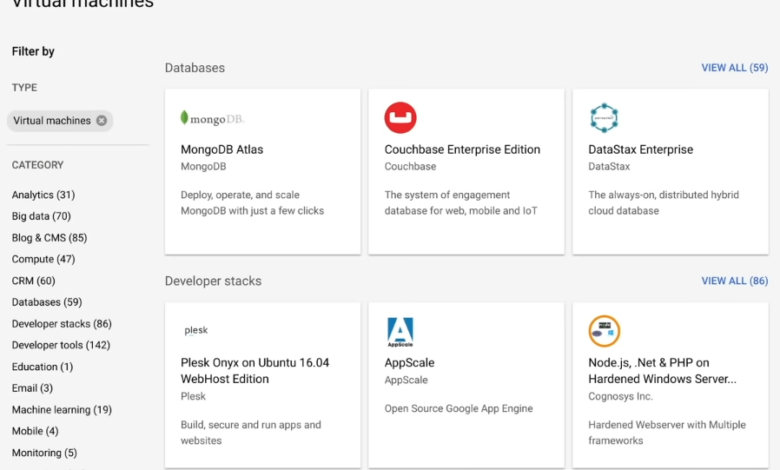Remove the Virtual machines filter chip
This screenshot has width=780, height=470.
point(101,121)
